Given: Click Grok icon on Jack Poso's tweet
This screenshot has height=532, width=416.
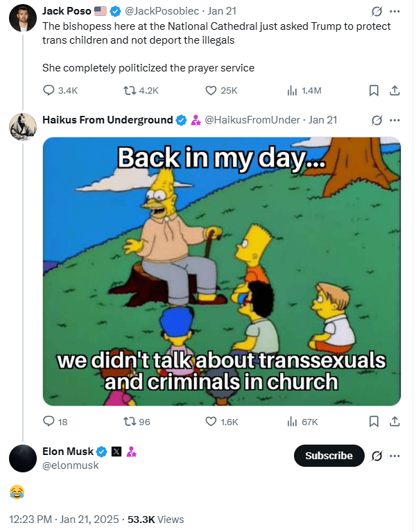Looking at the screenshot, I should tap(377, 11).
